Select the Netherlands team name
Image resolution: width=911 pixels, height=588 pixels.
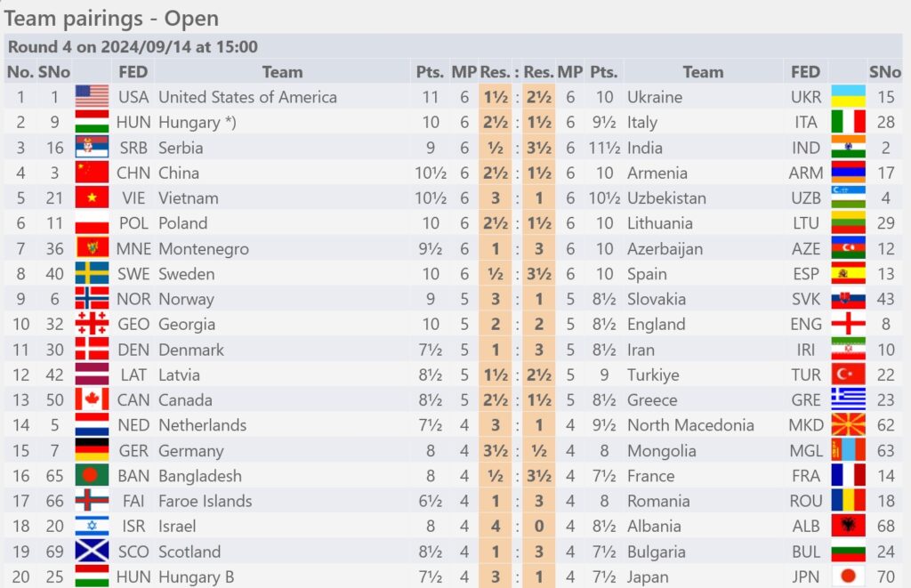click(202, 425)
